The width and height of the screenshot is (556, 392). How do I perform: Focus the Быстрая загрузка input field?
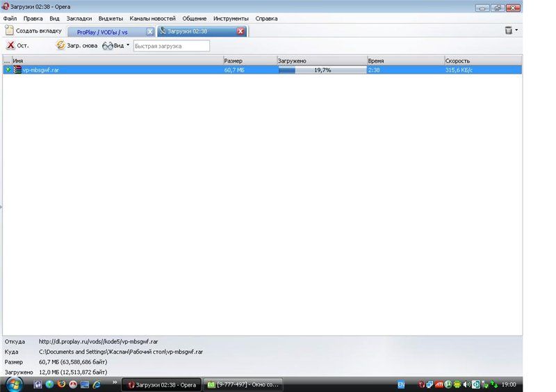tap(171, 46)
